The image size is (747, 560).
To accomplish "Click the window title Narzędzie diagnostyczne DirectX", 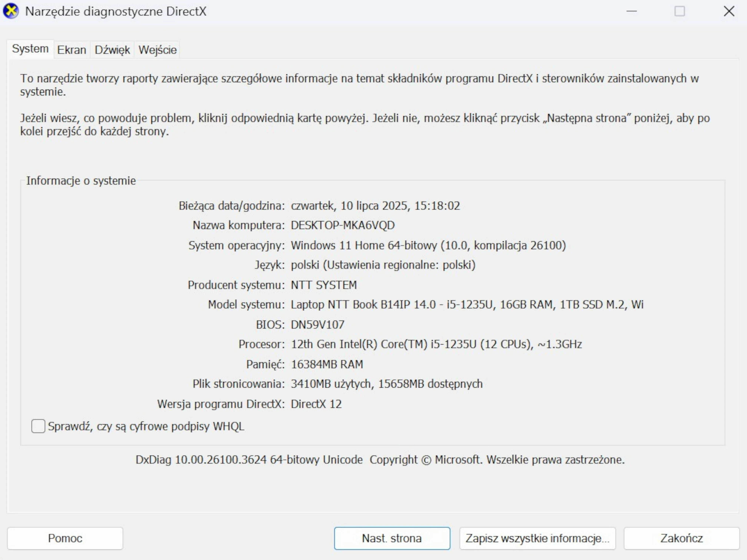I will 116,11.
